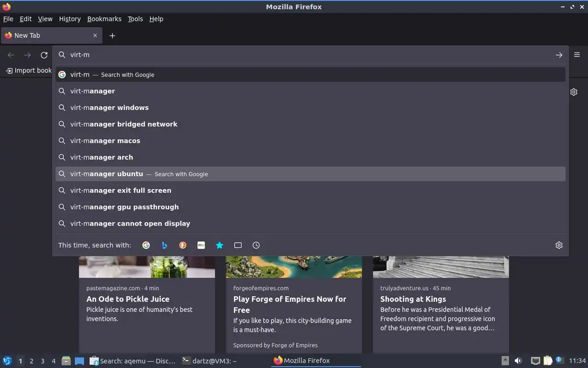Open the View menu
588x368 pixels.
tap(45, 19)
